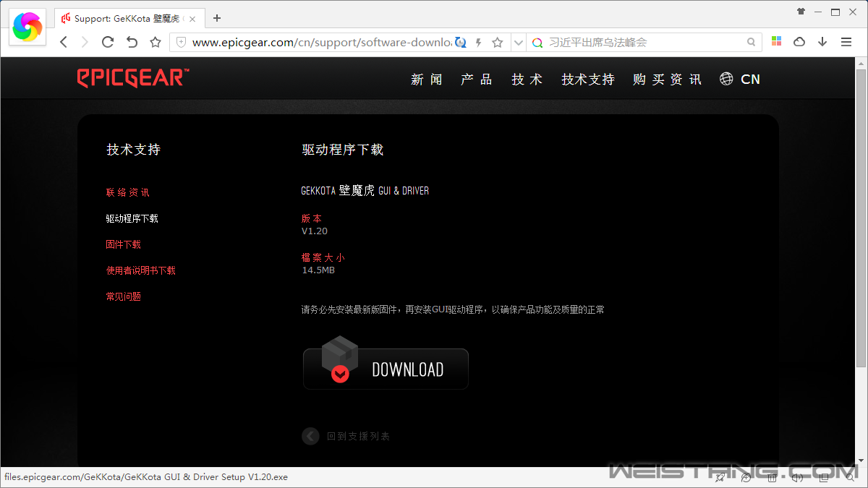Open the 固件下载 sidebar link
868x488 pixels.
click(124, 244)
